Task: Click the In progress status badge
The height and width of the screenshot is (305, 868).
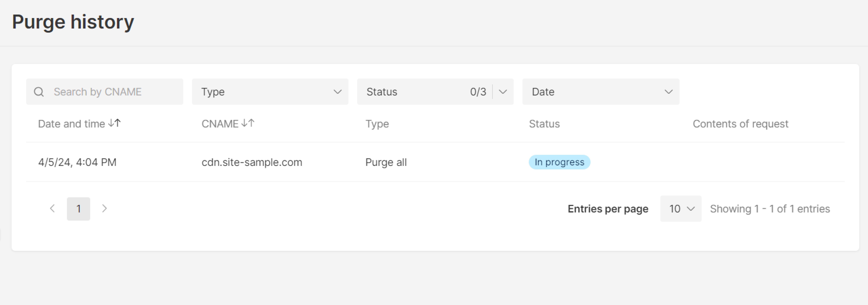Action: coord(559,162)
